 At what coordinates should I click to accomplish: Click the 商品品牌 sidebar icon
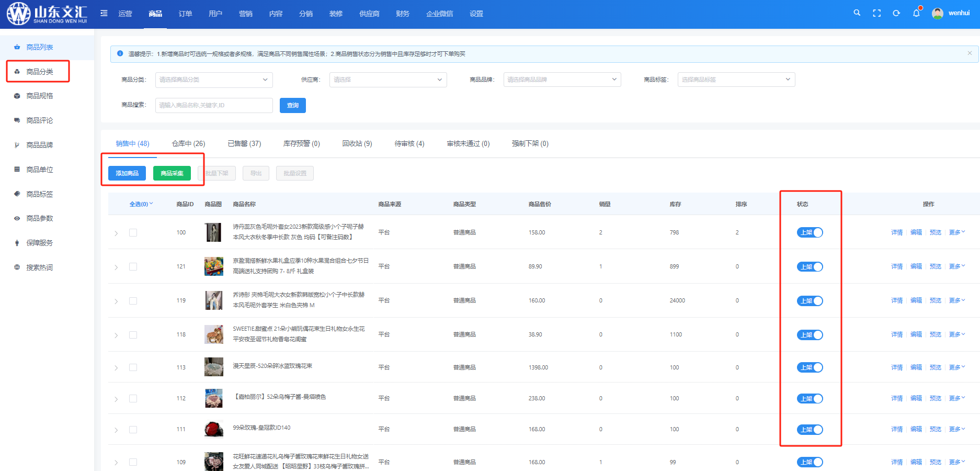click(17, 145)
